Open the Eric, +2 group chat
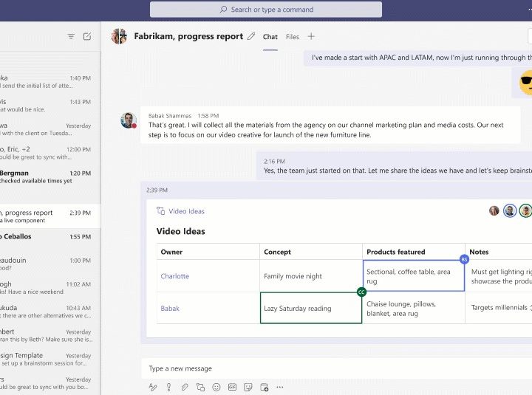The height and width of the screenshot is (395, 532). (x=50, y=153)
